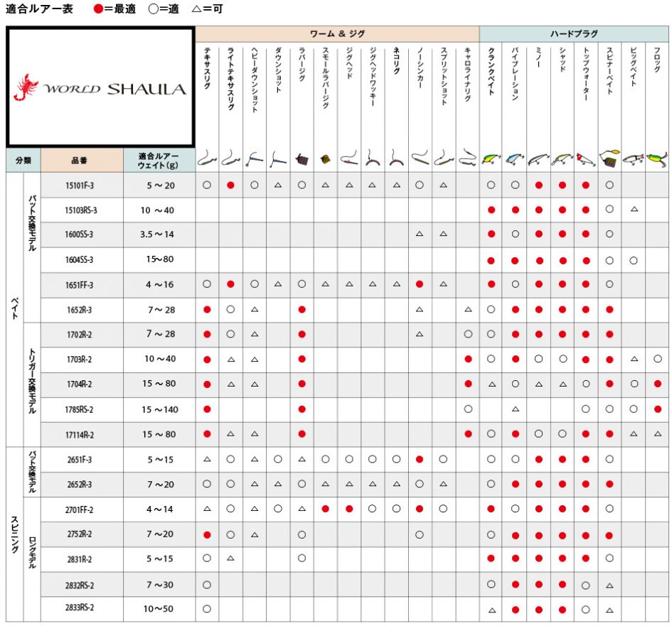Viewport: 672px width, 636px height.
Task: Click the red dot in the legend
Action: click(98, 9)
